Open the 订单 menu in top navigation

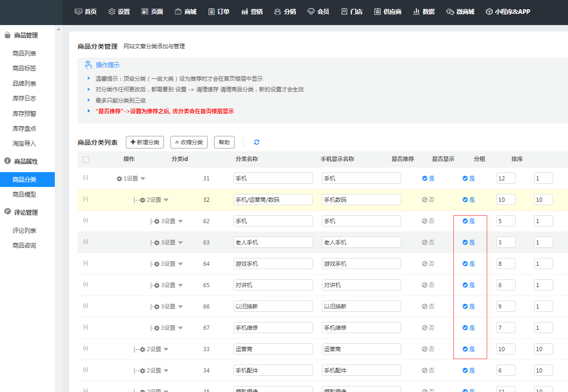219,12
